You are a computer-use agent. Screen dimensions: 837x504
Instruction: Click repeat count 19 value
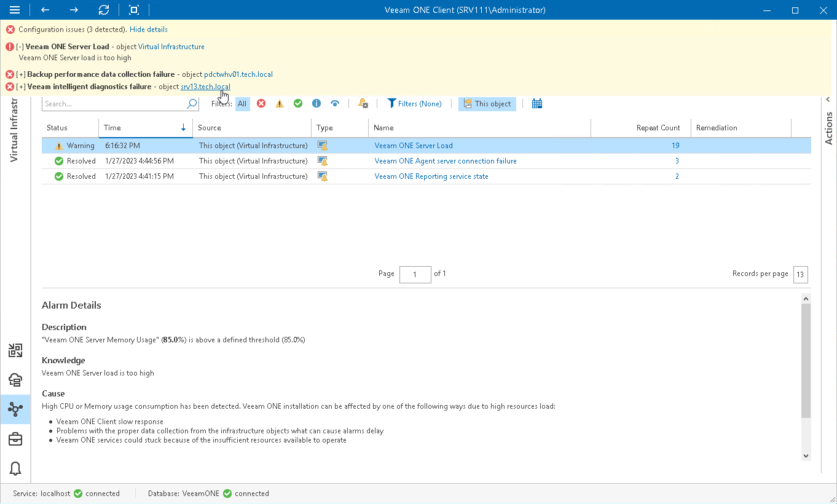coord(675,146)
